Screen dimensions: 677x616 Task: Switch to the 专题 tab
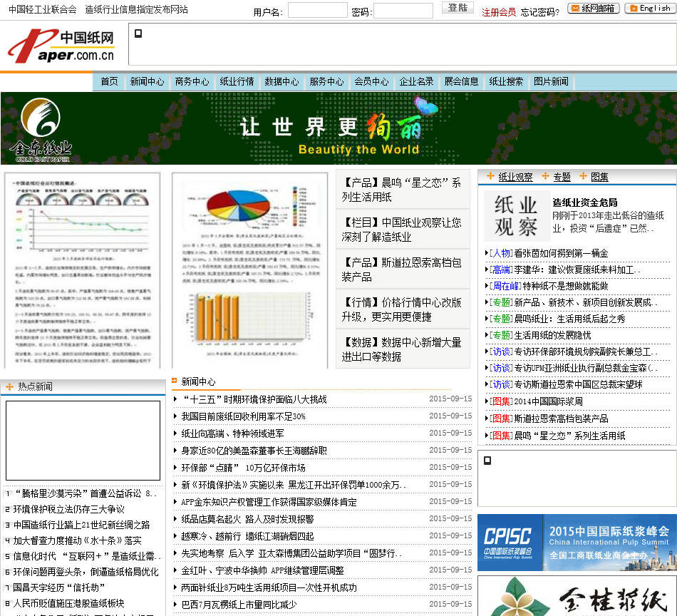click(562, 177)
